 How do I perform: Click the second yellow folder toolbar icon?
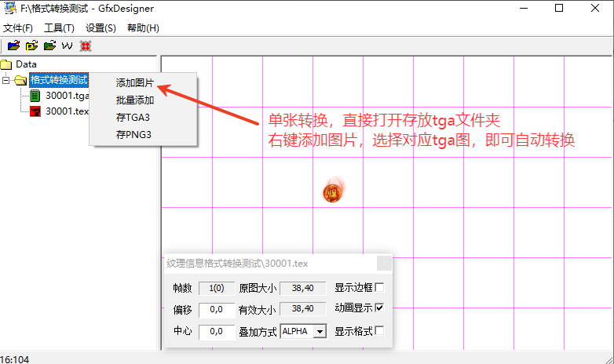point(31,45)
